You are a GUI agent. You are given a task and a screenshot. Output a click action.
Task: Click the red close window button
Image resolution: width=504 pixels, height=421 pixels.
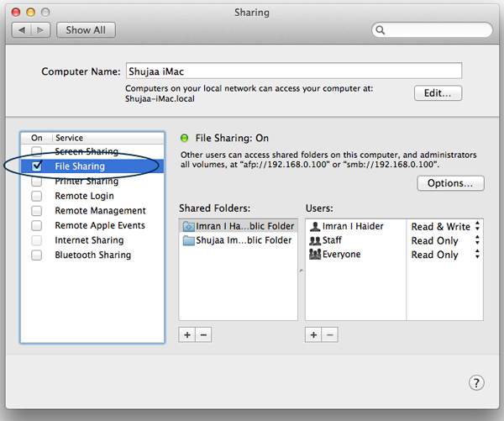coord(16,13)
